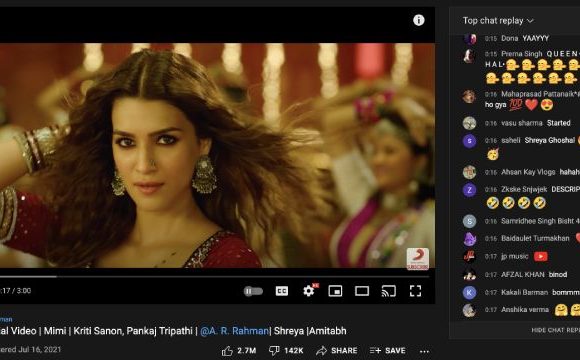
Task: Open Mahaprasad Pattanaik's chat avatar
Action: tap(469, 97)
